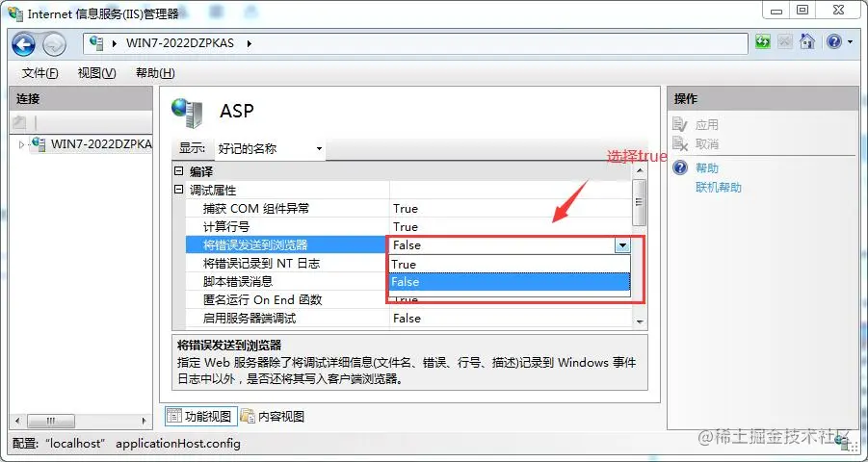Expand arrow after WIN7-2022DZPKAS in address bar
This screenshot has width=868, height=462.
coord(250,43)
